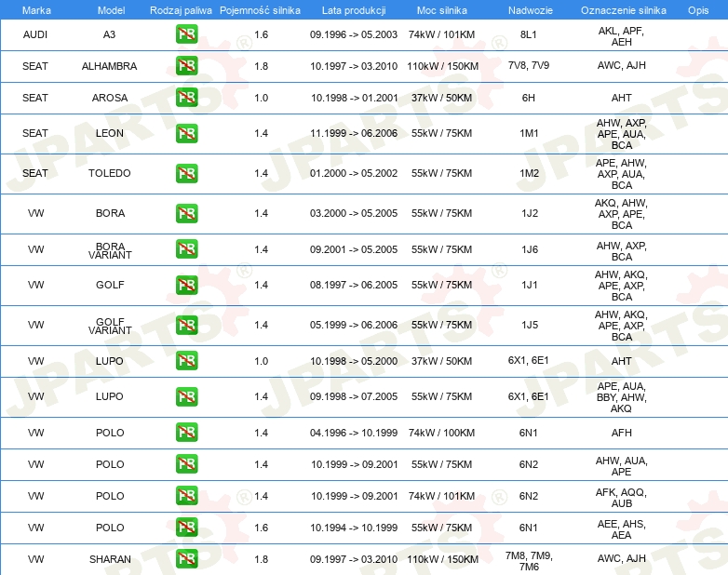Click the Oznaczenie silnika column header
This screenshot has height=575, width=728.
[x=623, y=10]
